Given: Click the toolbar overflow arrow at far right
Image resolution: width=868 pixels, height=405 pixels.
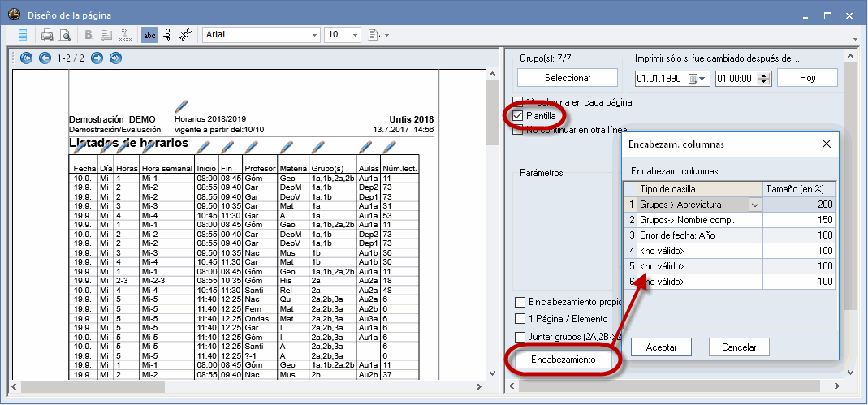Looking at the screenshot, I should point(855,39).
